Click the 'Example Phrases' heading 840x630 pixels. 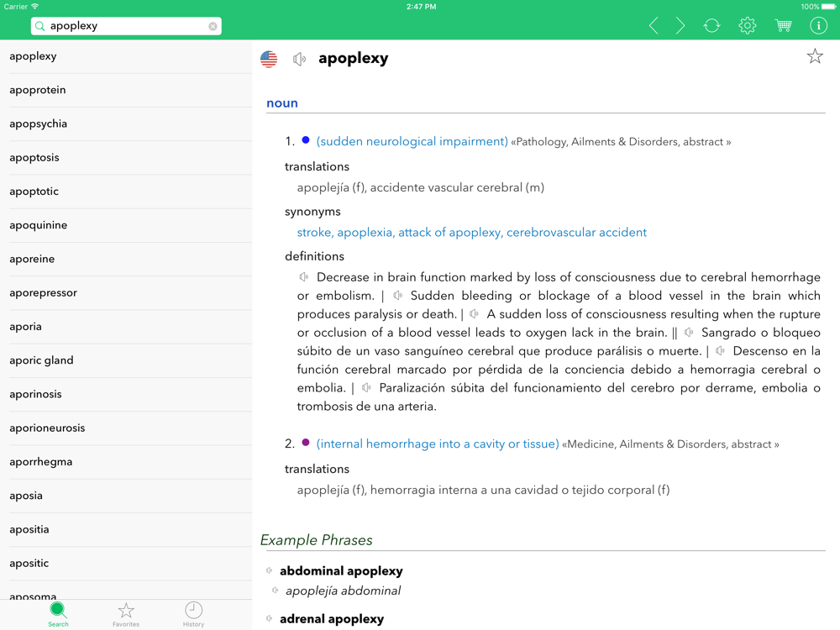316,540
